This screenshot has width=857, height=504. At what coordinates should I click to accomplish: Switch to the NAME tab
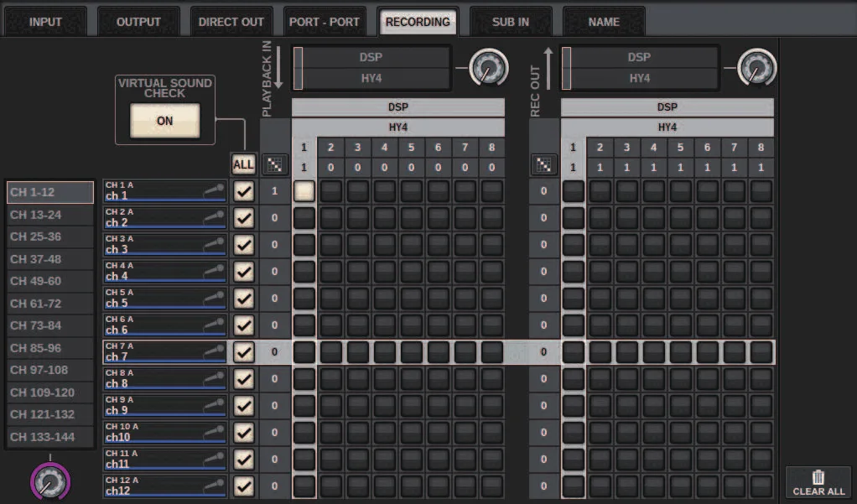[x=604, y=22]
